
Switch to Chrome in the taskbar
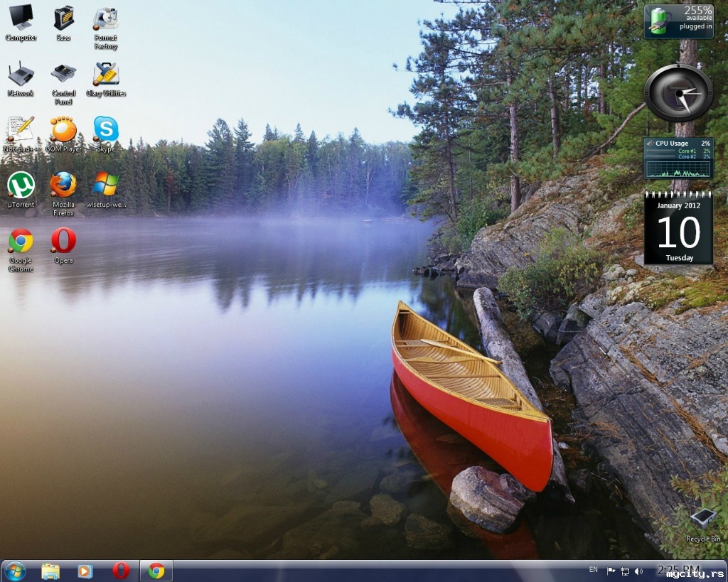[156, 571]
